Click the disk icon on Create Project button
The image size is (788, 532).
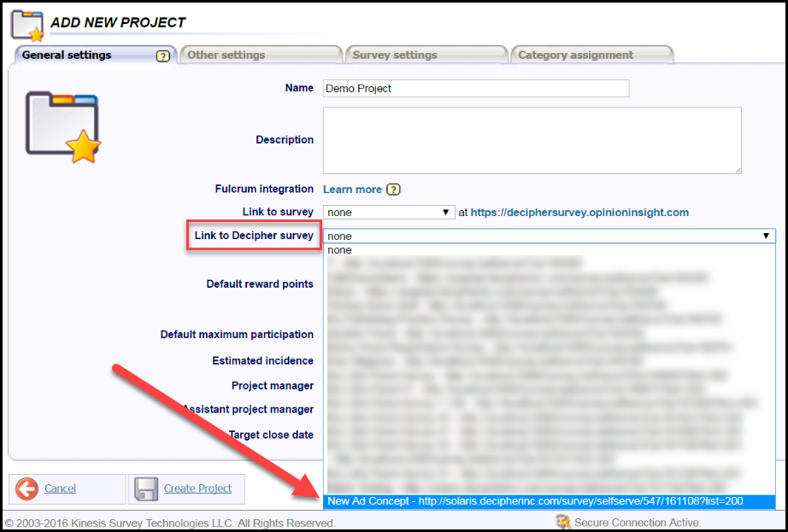(146, 489)
